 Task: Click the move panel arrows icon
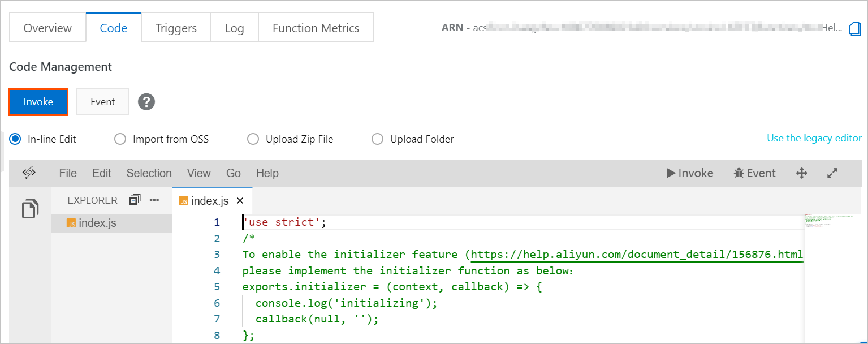coord(801,173)
